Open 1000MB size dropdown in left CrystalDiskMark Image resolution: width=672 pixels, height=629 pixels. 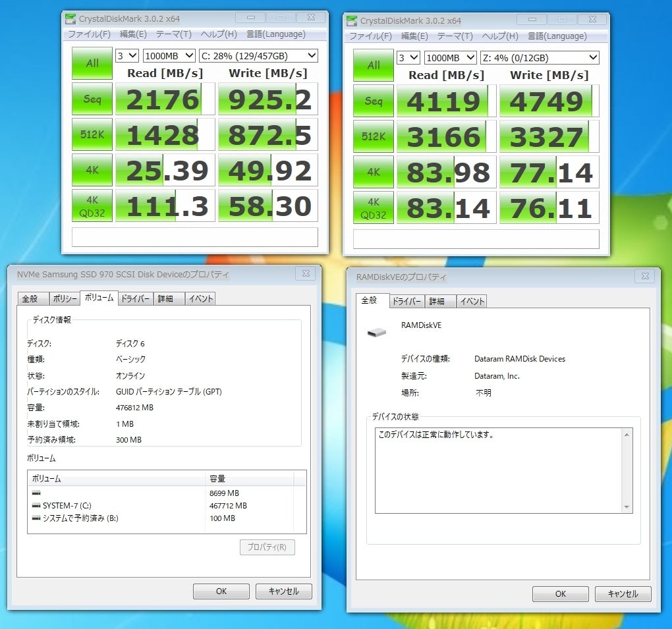tap(169, 56)
